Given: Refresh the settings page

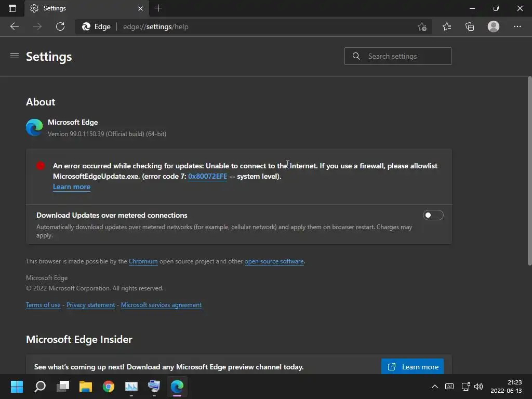Looking at the screenshot, I should tap(60, 26).
